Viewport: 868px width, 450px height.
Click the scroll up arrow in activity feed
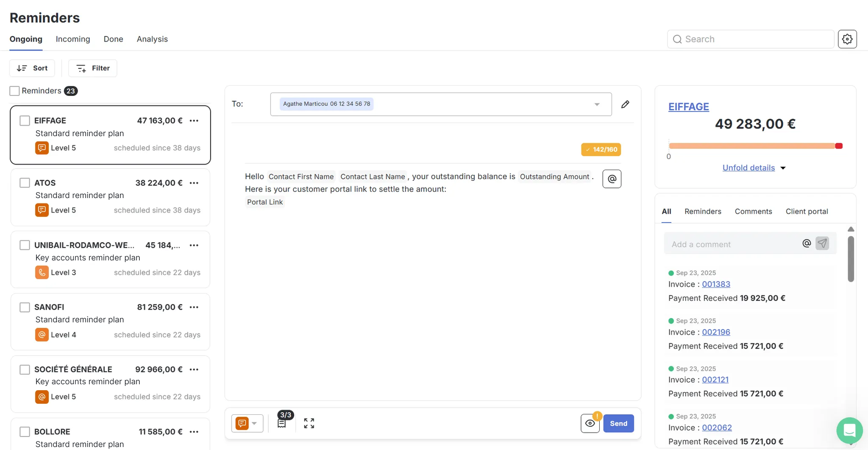(x=851, y=229)
